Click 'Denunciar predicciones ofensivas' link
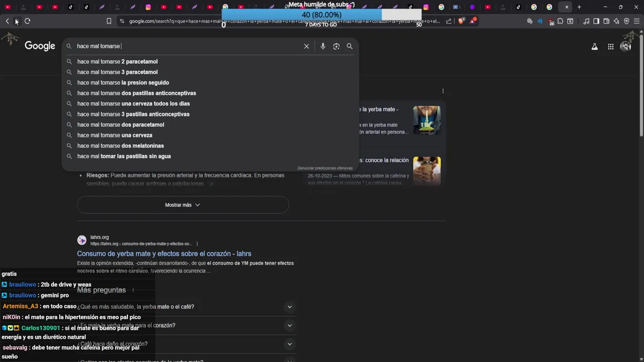 tap(325, 168)
